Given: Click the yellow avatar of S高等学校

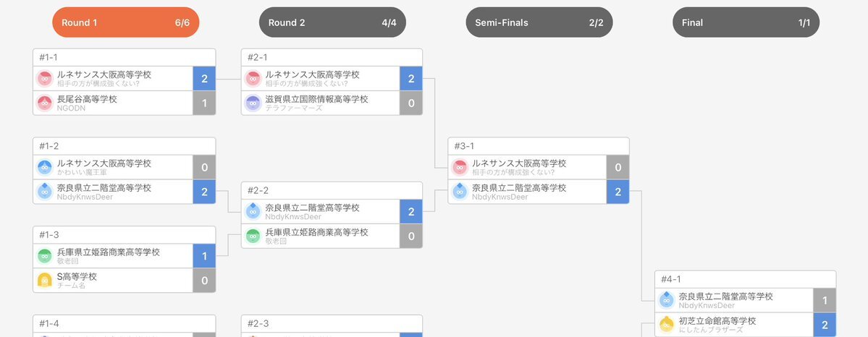Looking at the screenshot, I should pos(45,280).
